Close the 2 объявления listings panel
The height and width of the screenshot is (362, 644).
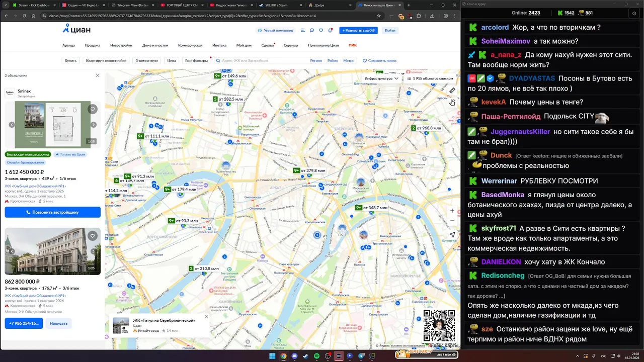click(x=98, y=75)
